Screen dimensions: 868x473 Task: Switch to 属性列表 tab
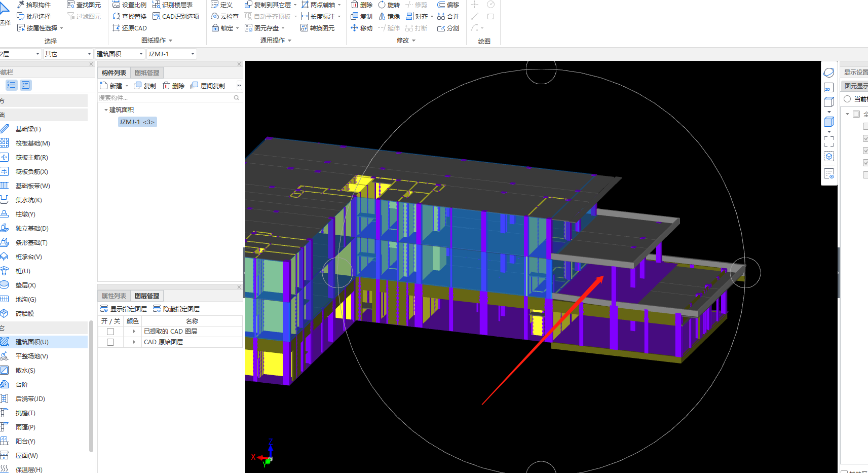click(x=114, y=296)
